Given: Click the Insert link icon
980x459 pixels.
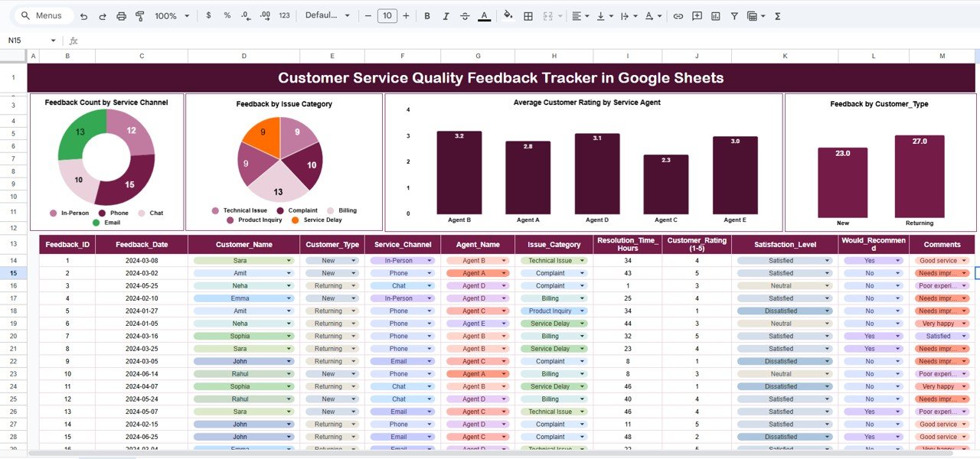Looking at the screenshot, I should coord(679,15).
